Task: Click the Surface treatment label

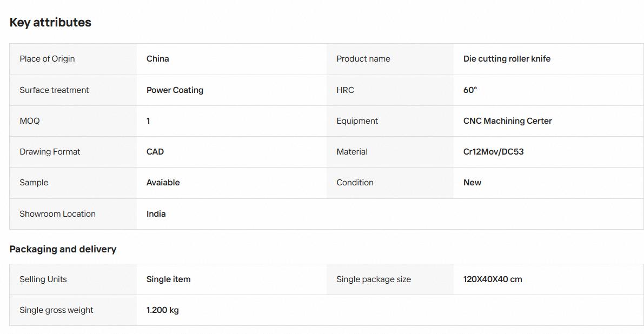Action: click(54, 90)
